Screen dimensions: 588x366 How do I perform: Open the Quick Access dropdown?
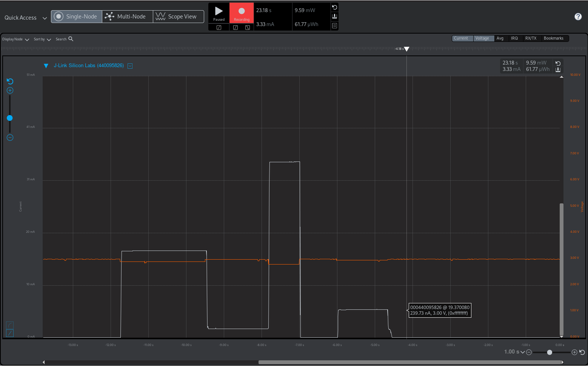tap(25, 18)
